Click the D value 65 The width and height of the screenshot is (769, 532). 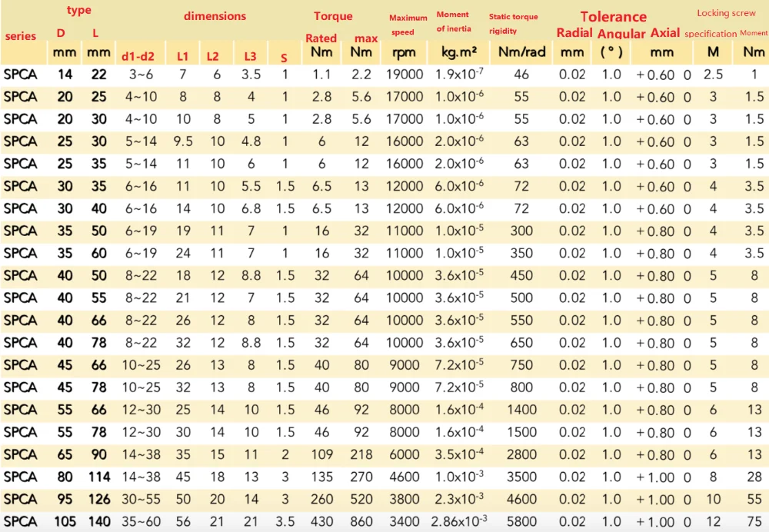point(65,454)
